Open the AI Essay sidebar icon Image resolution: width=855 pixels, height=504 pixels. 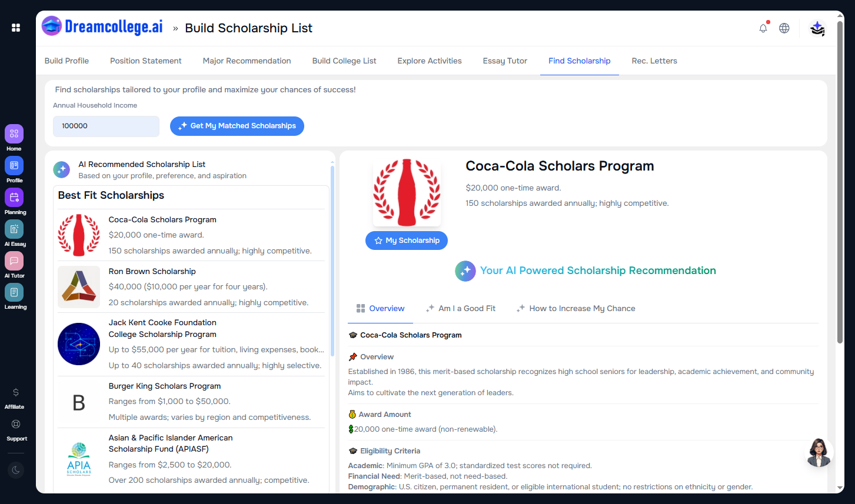(x=14, y=229)
